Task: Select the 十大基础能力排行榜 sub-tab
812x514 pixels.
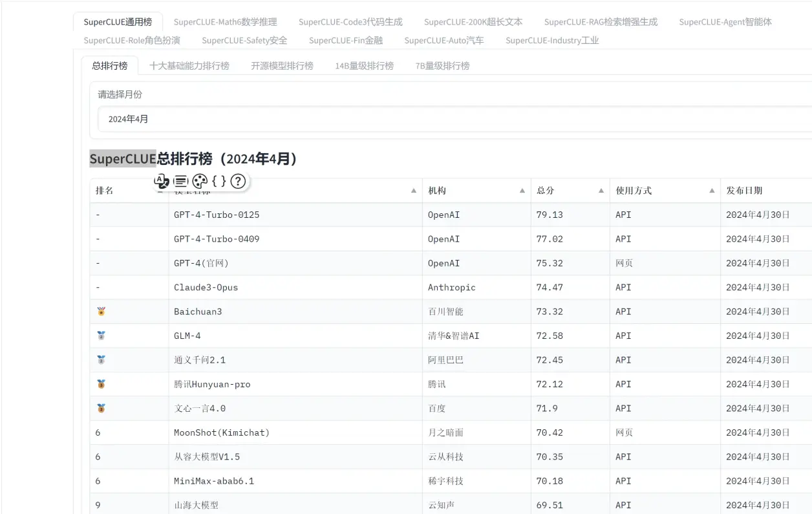Action: pyautogui.click(x=189, y=65)
